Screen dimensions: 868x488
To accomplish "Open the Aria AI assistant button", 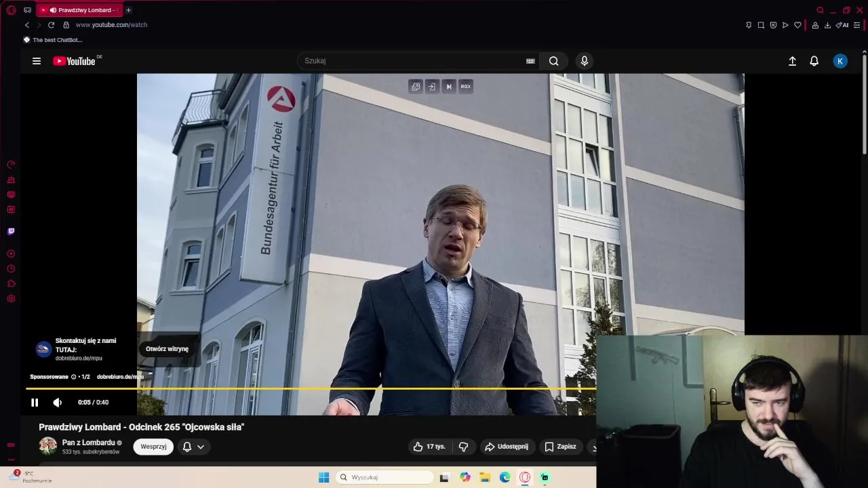I will [x=842, y=25].
